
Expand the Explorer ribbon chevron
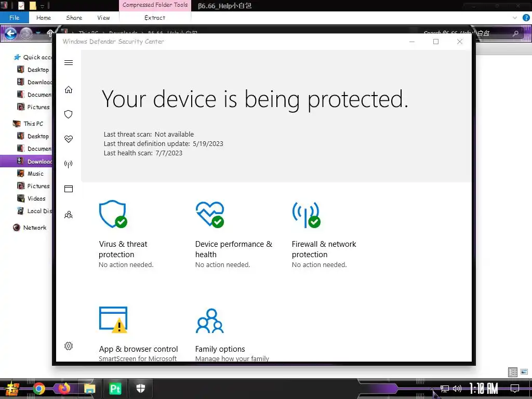(x=515, y=18)
